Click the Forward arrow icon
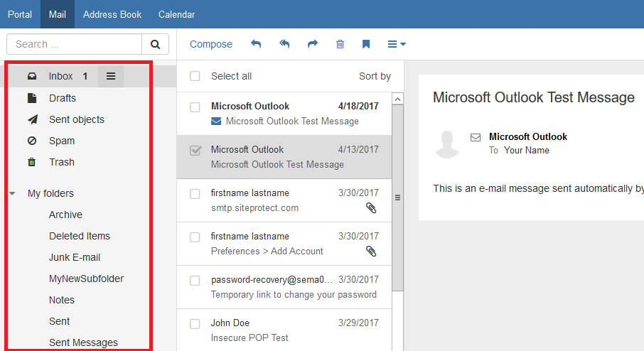The image size is (644, 351). (x=313, y=43)
